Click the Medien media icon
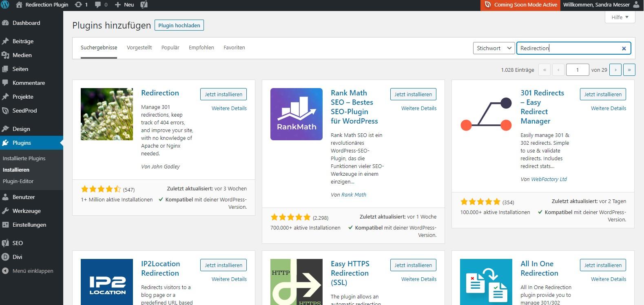The width and height of the screenshot is (644, 305). click(x=5, y=55)
